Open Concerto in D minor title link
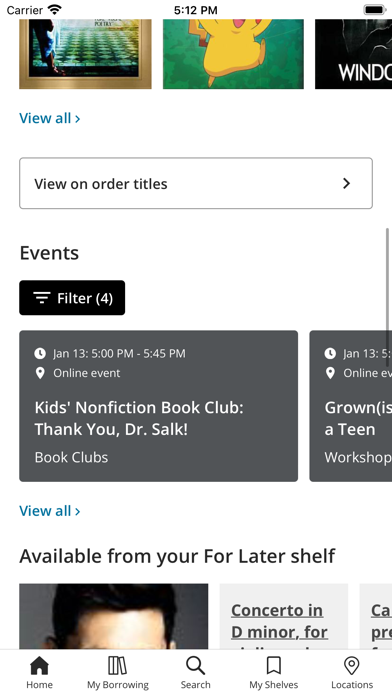The height and width of the screenshot is (696, 392). tap(279, 621)
